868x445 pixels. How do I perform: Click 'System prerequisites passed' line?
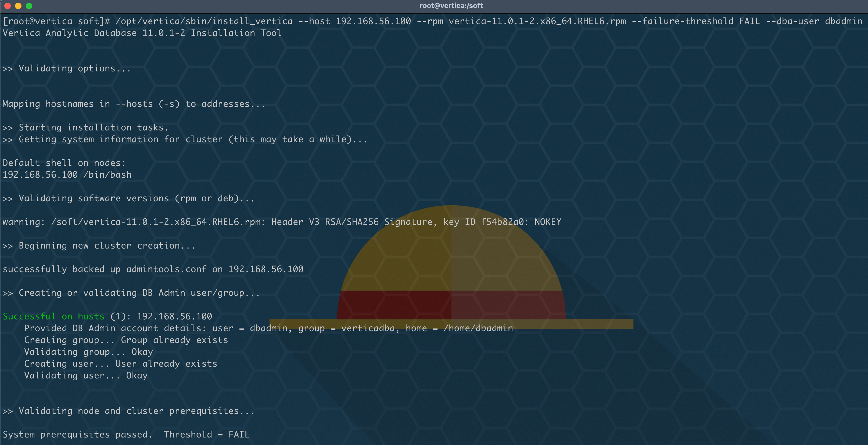(77, 434)
